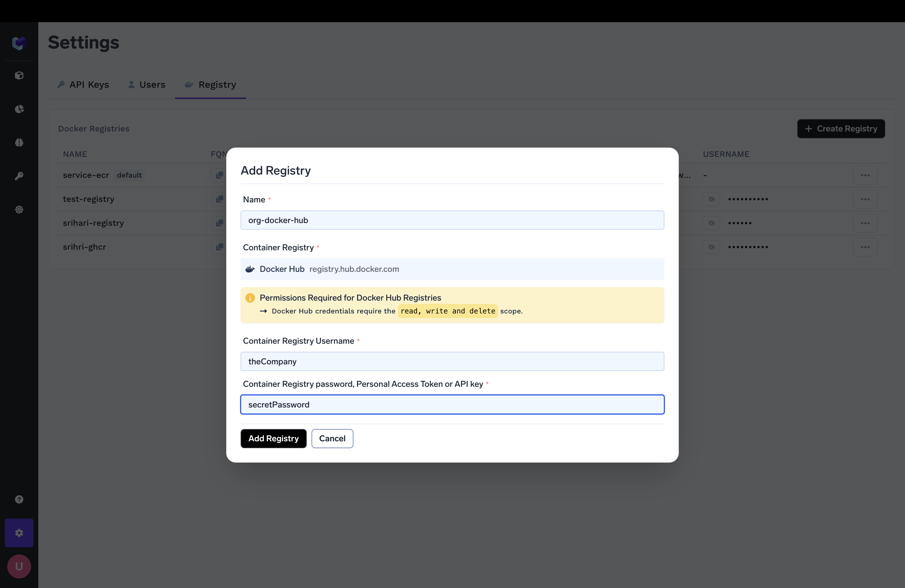Screen dimensions: 905x588
Task: Reveal the hidden username for test-registry
Action: [x=711, y=199]
